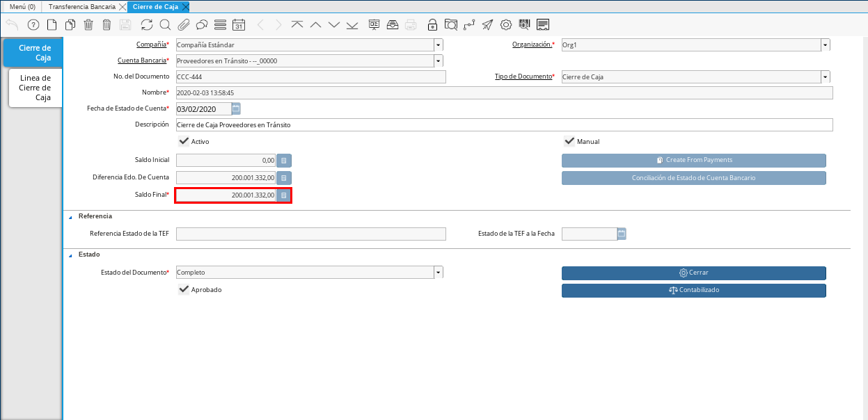Open date picker for Fecha de Estado de Cuenta
The width and height of the screenshot is (868, 420).
click(x=236, y=108)
